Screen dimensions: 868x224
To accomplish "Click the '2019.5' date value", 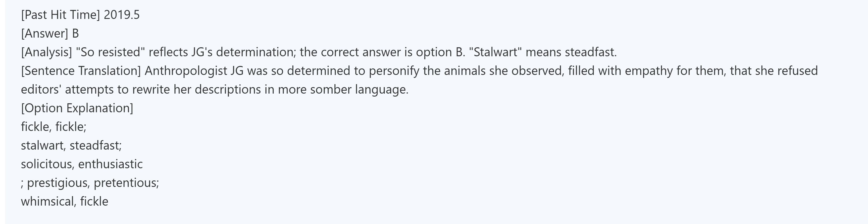I will [122, 15].
